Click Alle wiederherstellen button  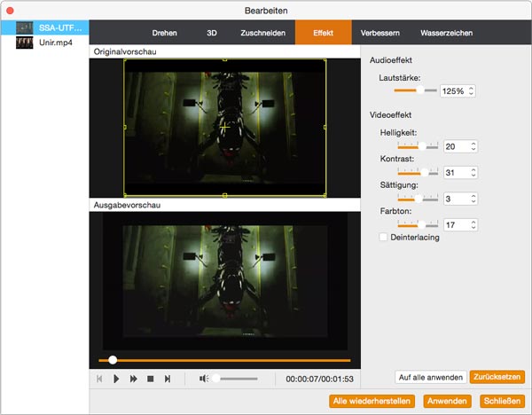coord(372,401)
